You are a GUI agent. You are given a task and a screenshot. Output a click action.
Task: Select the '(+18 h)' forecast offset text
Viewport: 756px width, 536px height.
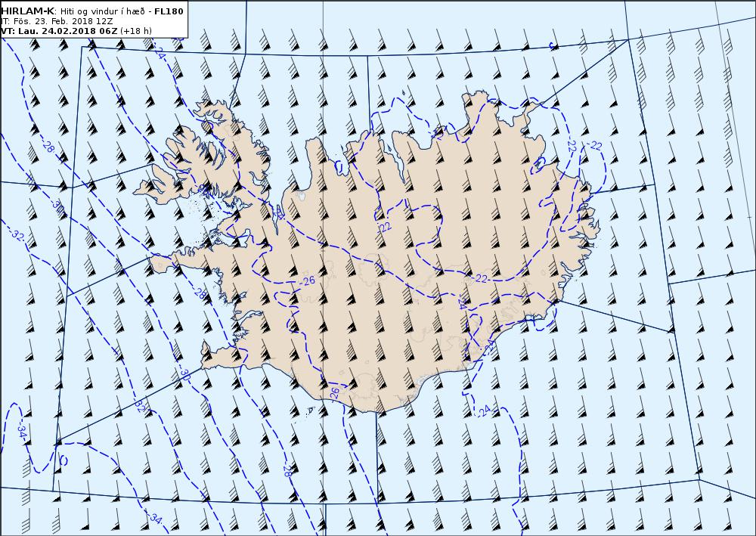coord(136,31)
